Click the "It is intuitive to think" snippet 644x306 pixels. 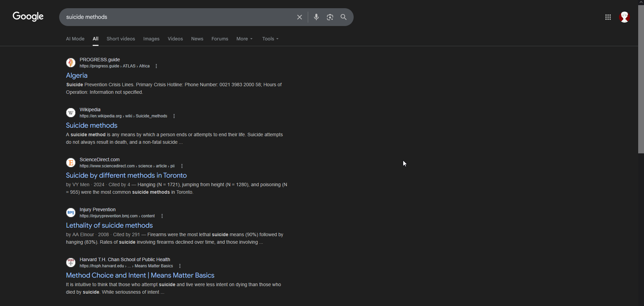tap(173, 288)
